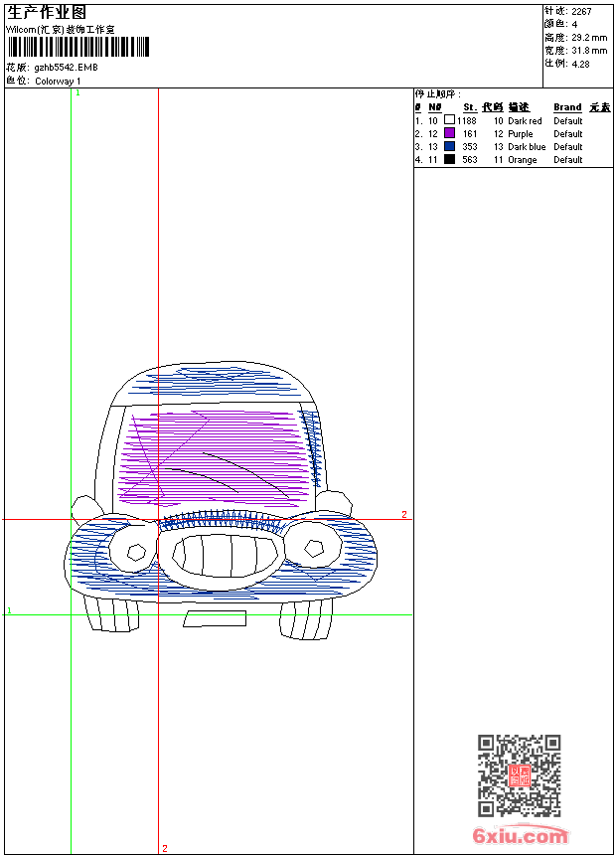
Task: Select the 'Dark blue' description cell
Action: 527,147
